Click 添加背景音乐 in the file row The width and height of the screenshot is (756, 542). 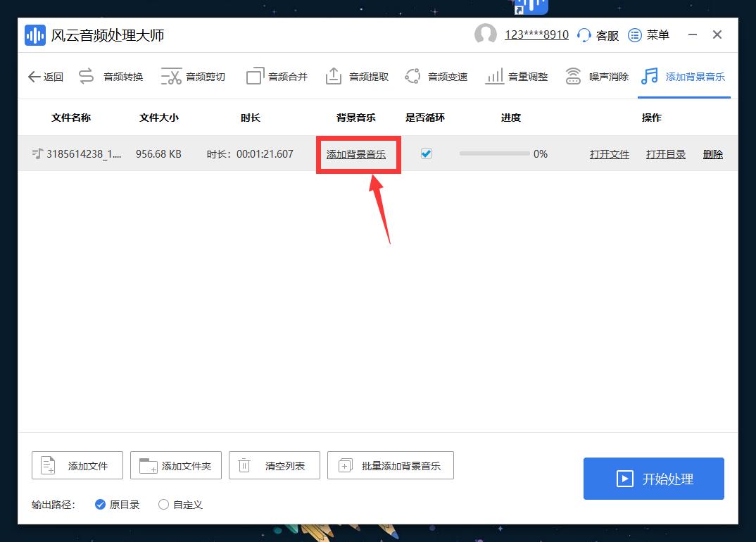358,153
